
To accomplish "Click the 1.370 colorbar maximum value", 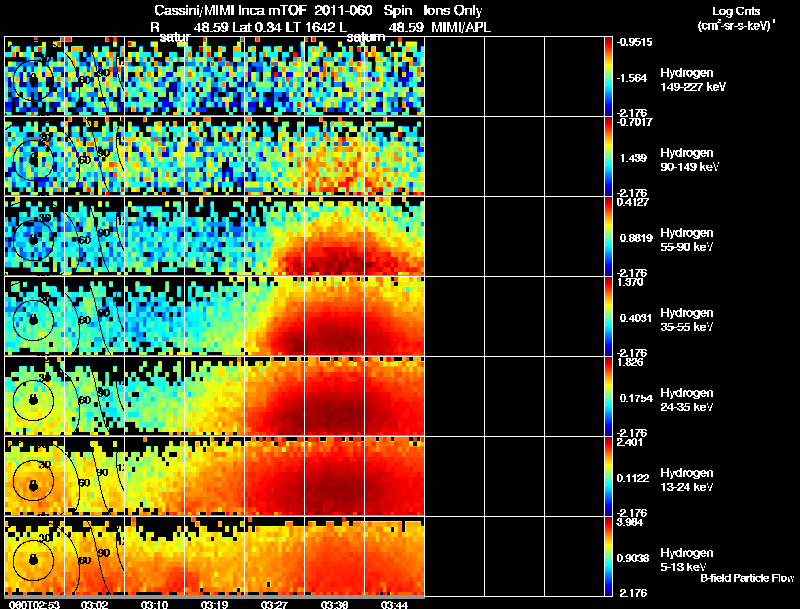I will (630, 282).
